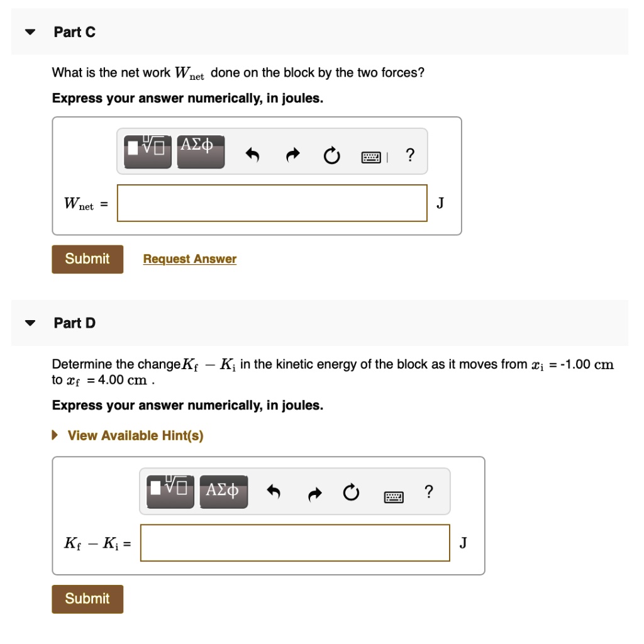Image resolution: width=644 pixels, height=644 pixels.
Task: Submit the answer for Part C
Action: [87, 258]
